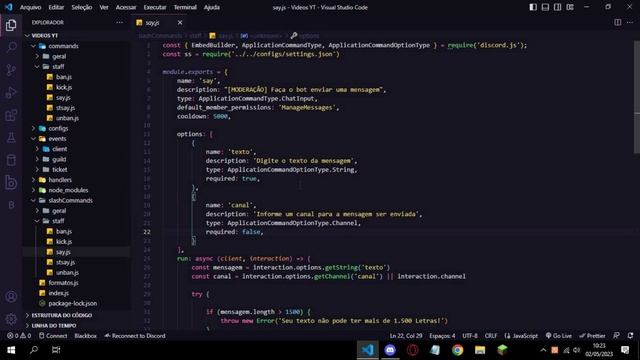Open Run and Debug view icon
The width and height of the screenshot is (640, 360).
pyautogui.click(x=11, y=93)
